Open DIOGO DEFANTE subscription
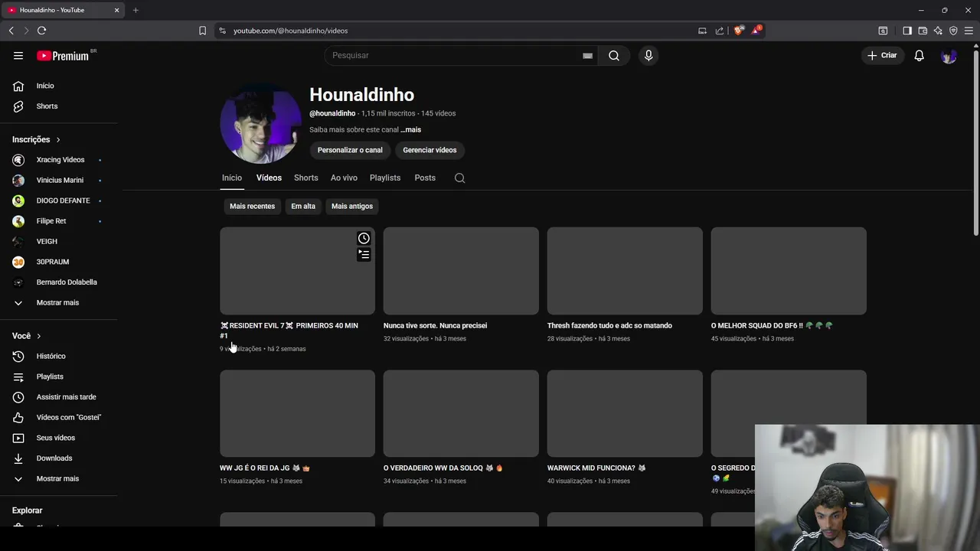The height and width of the screenshot is (551, 980). pyautogui.click(x=58, y=201)
